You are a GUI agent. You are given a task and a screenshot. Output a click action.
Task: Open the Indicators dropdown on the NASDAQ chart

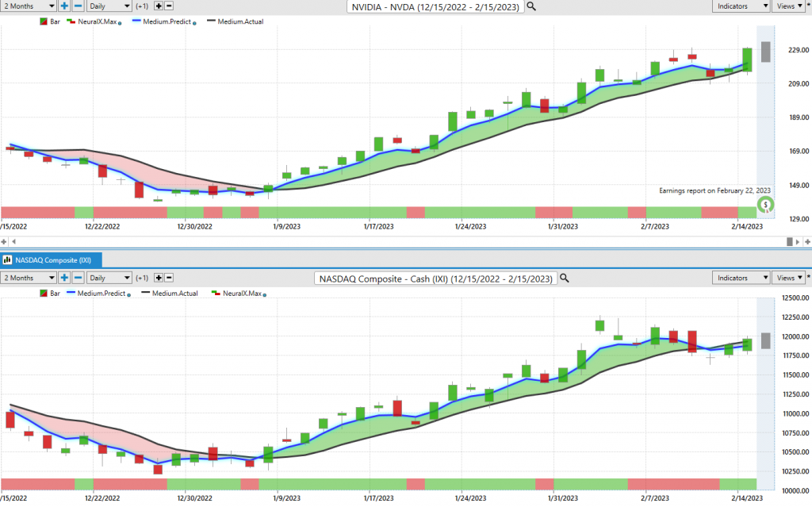coord(741,278)
